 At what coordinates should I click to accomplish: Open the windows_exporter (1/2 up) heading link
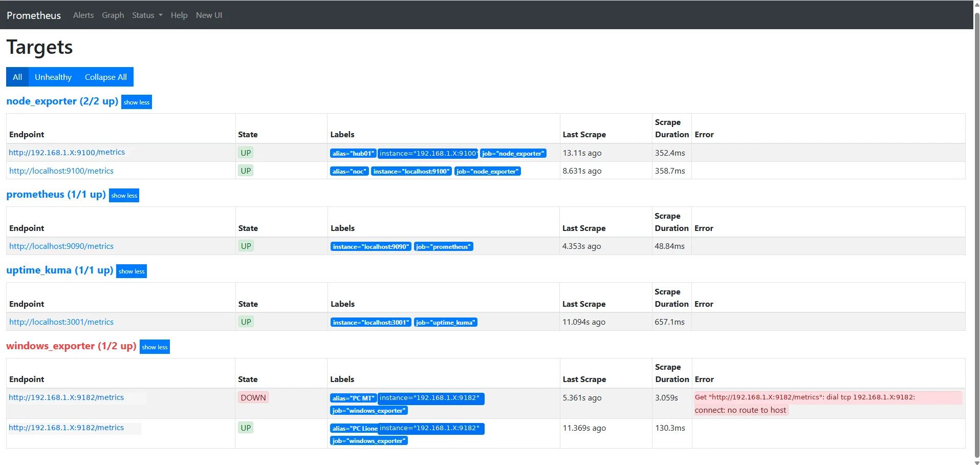click(x=71, y=346)
